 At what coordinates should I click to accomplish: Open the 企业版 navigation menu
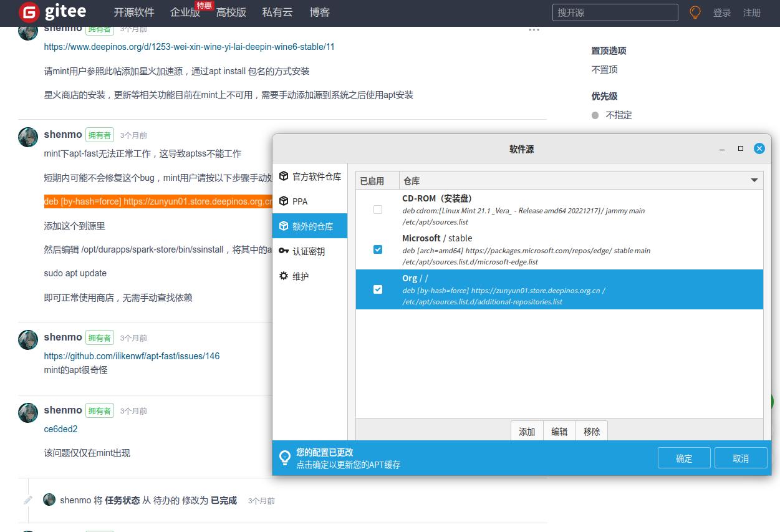tap(185, 12)
